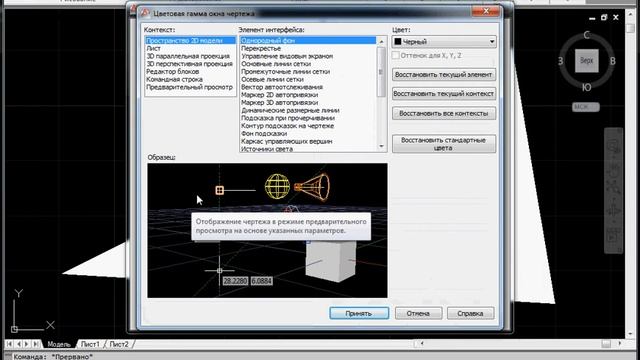This screenshot has height=360, width=640.
Task: Click ViewCube east 'В' compass letter
Action: pyautogui.click(x=613, y=61)
